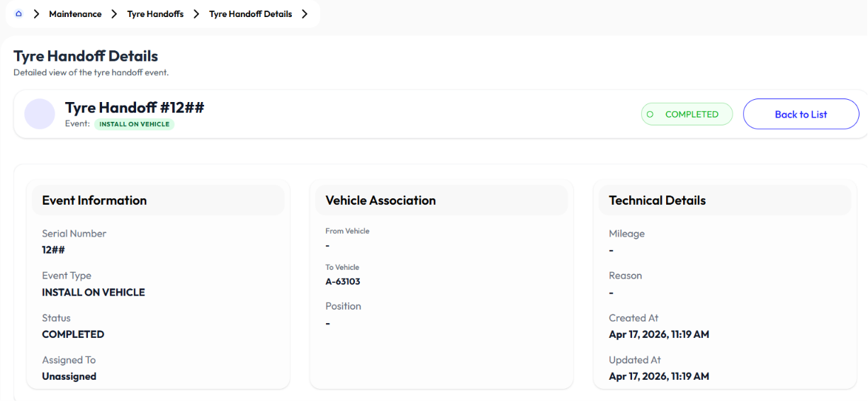This screenshot has height=401, width=868.
Task: Click the Event Information card header
Action: pos(158,200)
